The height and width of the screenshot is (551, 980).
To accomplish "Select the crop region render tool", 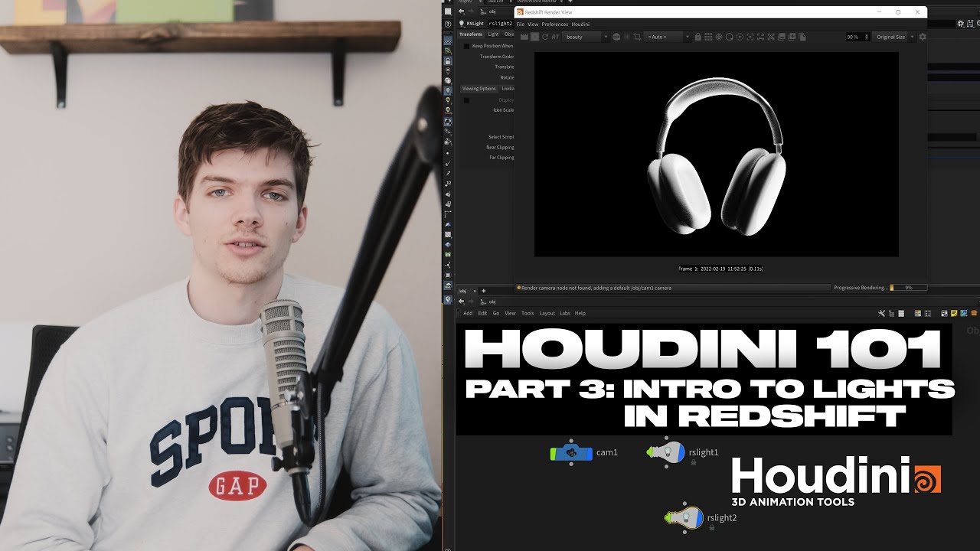I will click(x=637, y=37).
